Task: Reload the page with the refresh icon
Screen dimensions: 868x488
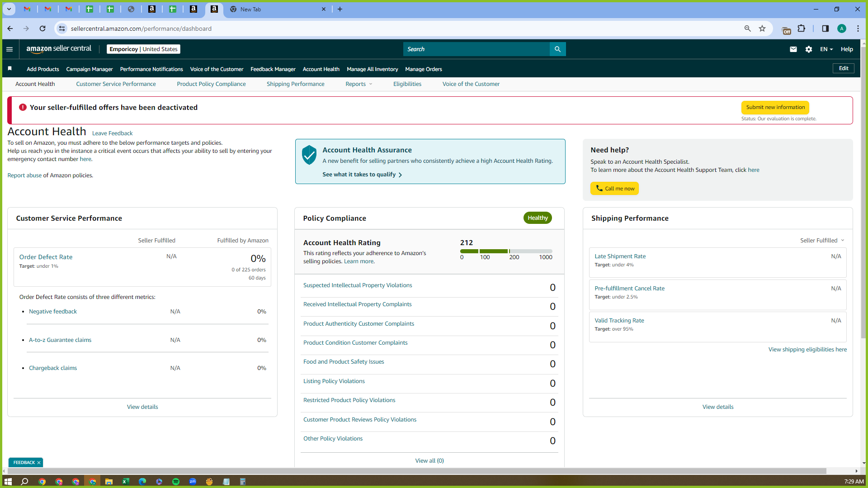Action: [x=42, y=28]
